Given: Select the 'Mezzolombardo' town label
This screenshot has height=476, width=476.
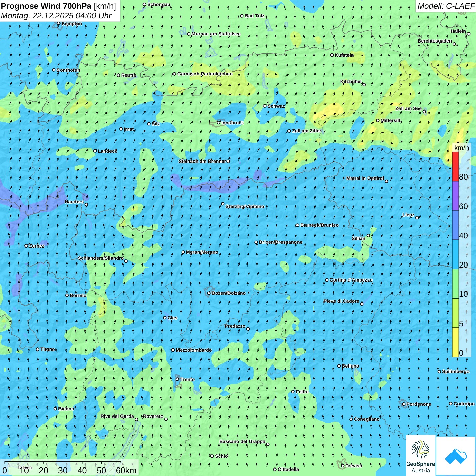Looking at the screenshot, I should point(194,350).
